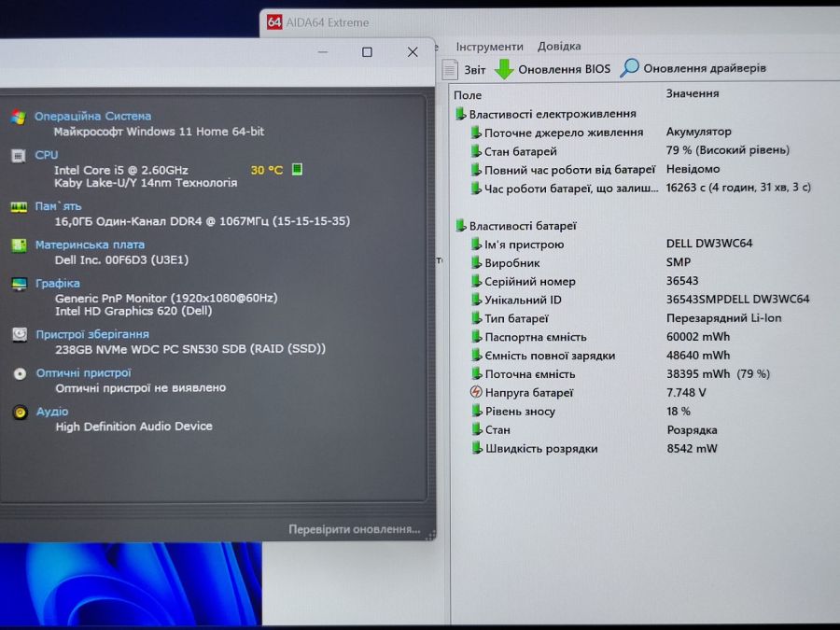Select the value 'Акумулятор'
This screenshot has height=630, width=840.
(x=698, y=132)
